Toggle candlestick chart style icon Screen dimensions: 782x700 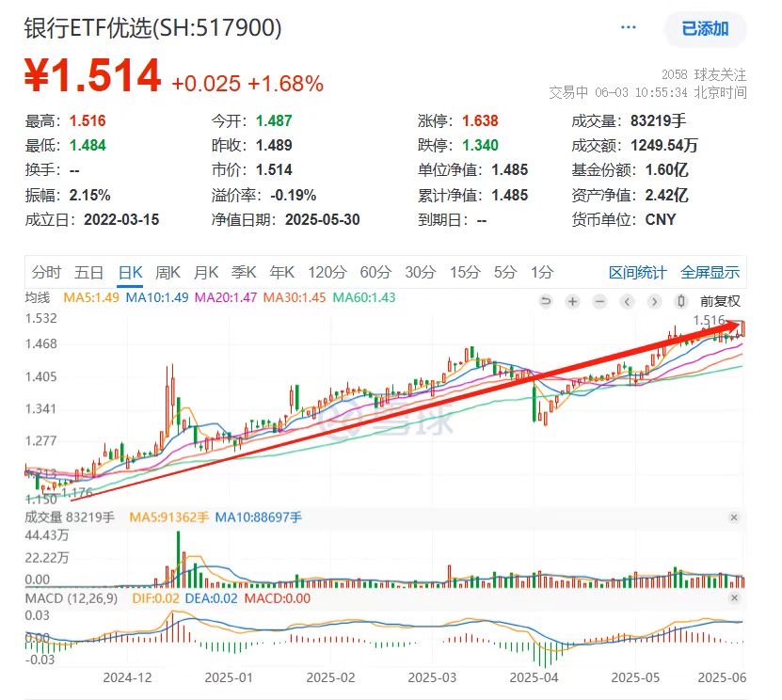[680, 301]
